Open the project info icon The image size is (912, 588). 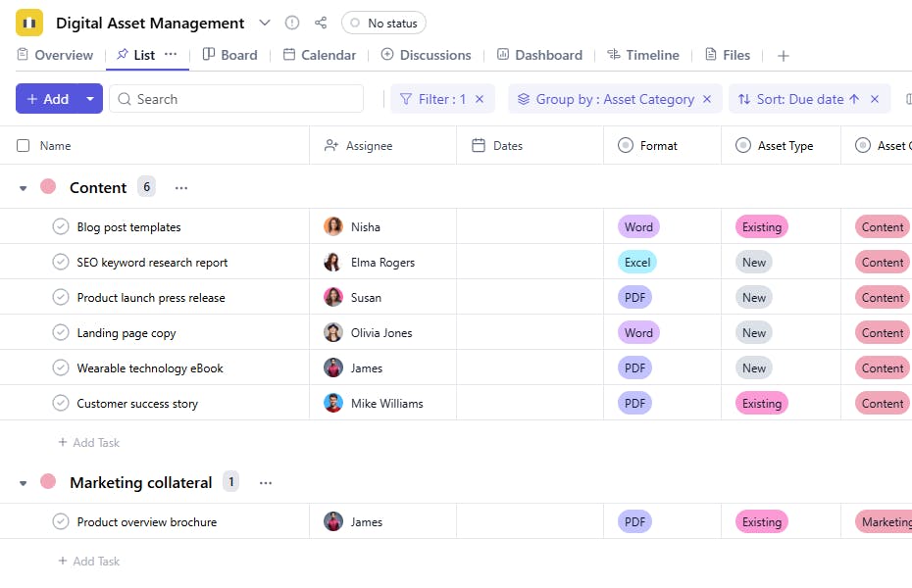[x=292, y=23]
